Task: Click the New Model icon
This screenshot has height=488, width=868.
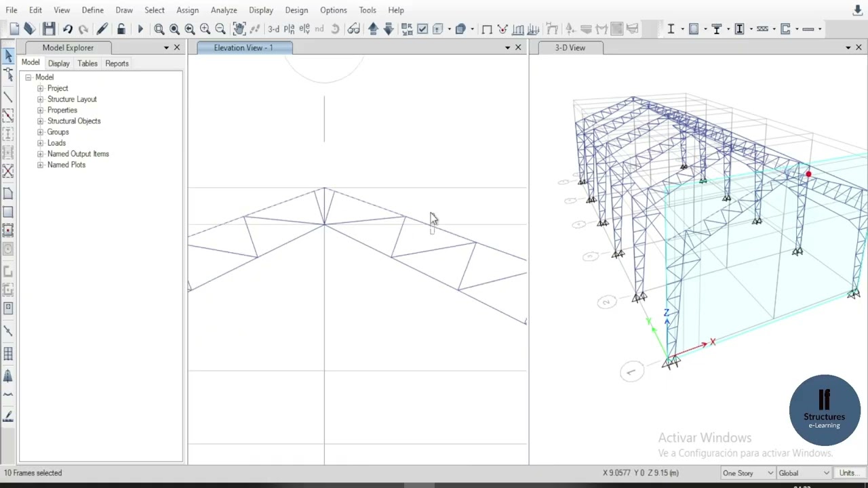Action: [x=14, y=28]
